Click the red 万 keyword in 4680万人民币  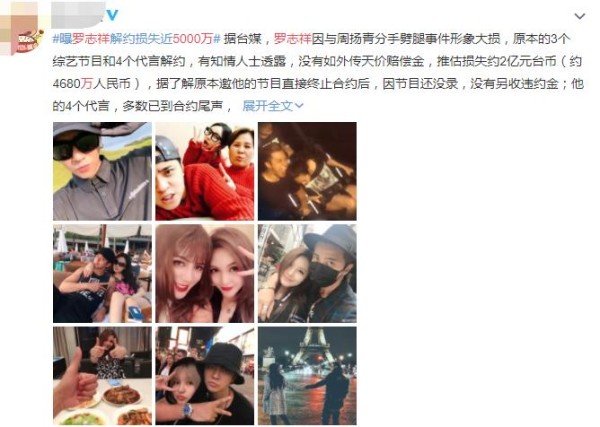86,83
